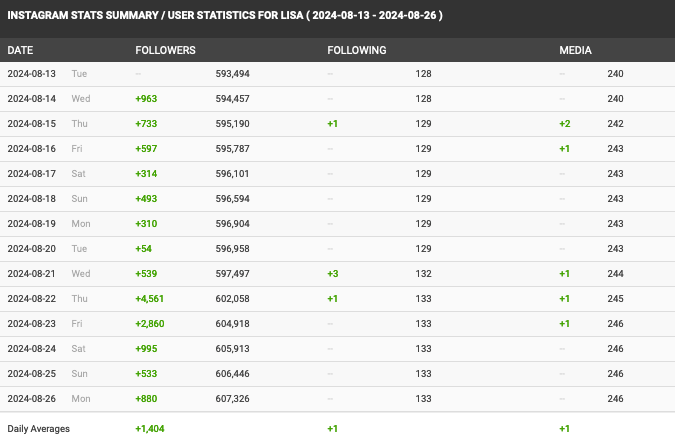This screenshot has width=675, height=447.
Task: Click media change +2 on 2024-08-15
Action: click(x=565, y=124)
